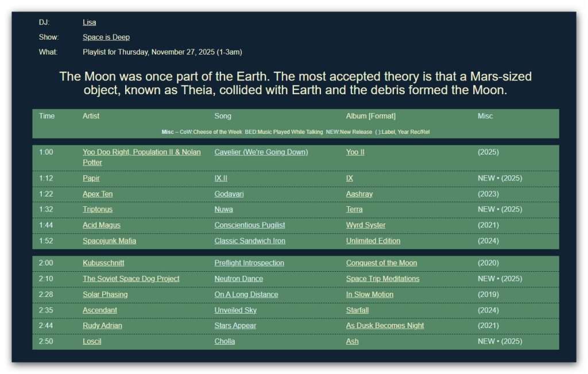View the album Aashray

359,194
